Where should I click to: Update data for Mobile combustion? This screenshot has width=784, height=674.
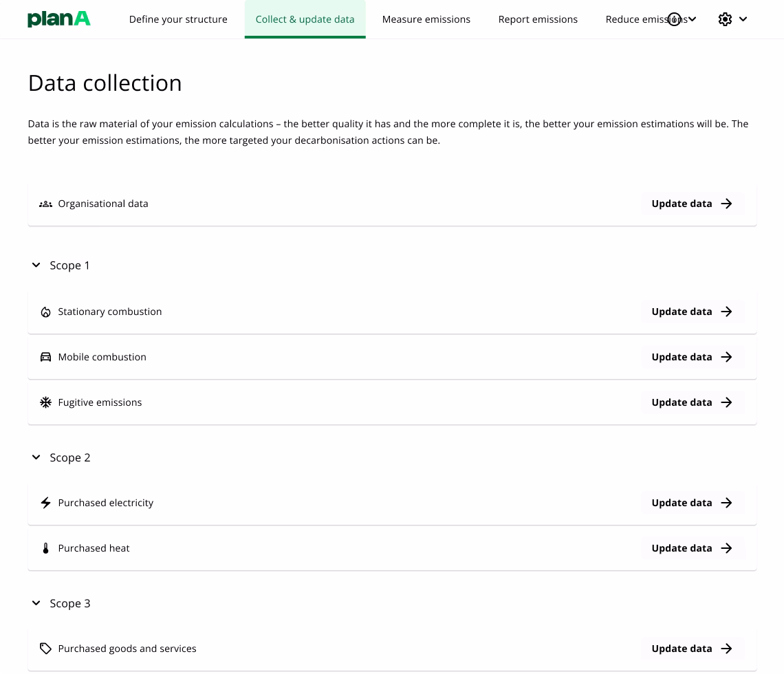pyautogui.click(x=693, y=357)
